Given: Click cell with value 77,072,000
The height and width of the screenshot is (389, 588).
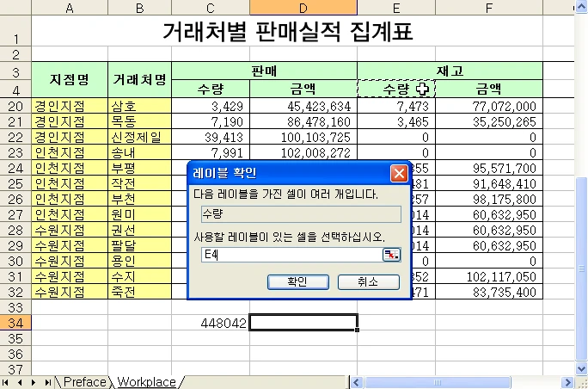Looking at the screenshot, I should pyautogui.click(x=489, y=106).
